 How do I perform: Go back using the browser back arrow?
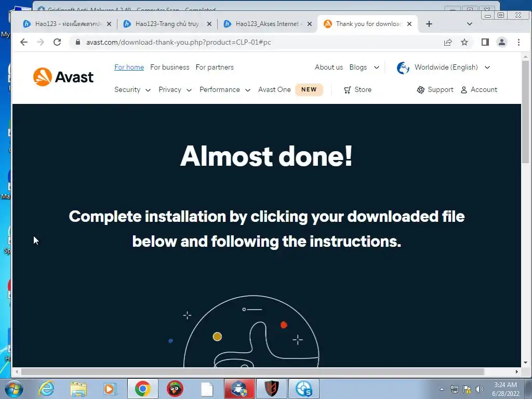click(x=24, y=42)
